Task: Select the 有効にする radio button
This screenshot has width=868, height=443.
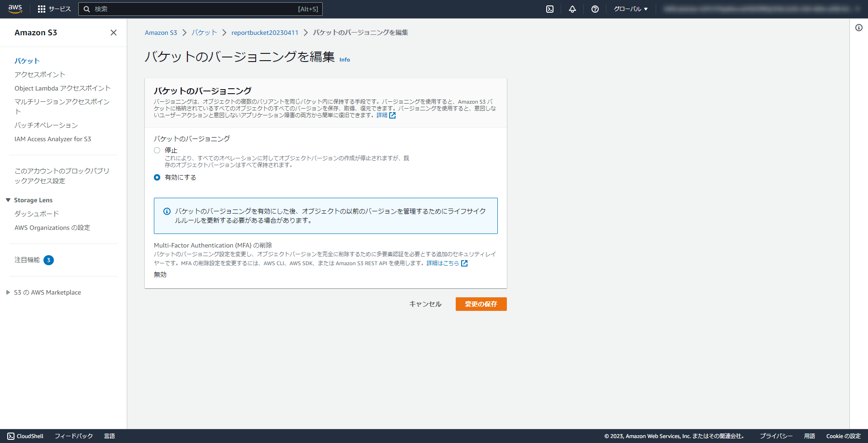Action: (x=157, y=177)
